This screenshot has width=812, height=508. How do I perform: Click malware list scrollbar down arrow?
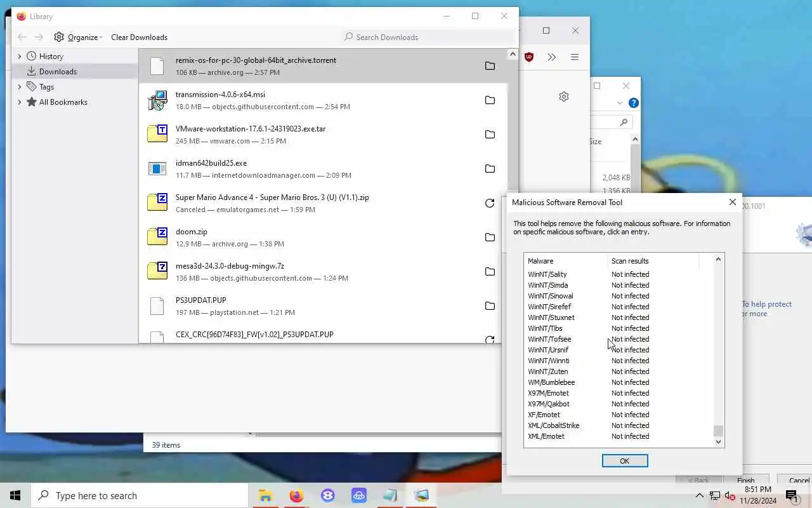coord(718,442)
